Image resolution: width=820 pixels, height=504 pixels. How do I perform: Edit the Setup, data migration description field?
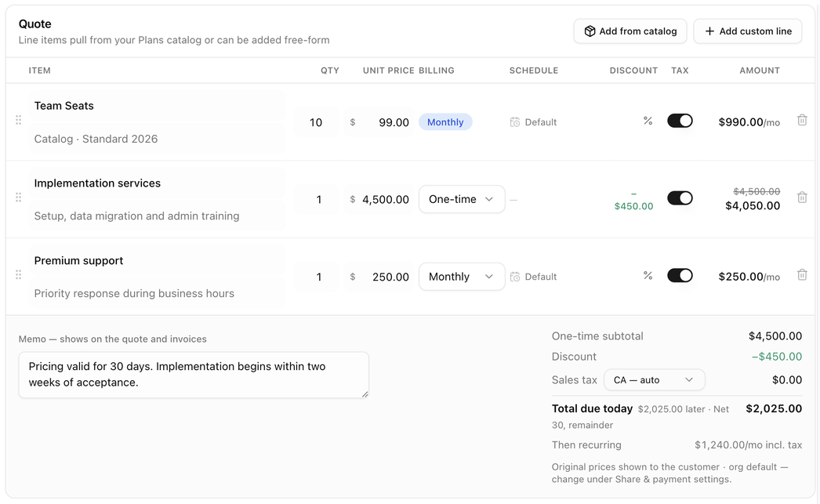coord(157,216)
